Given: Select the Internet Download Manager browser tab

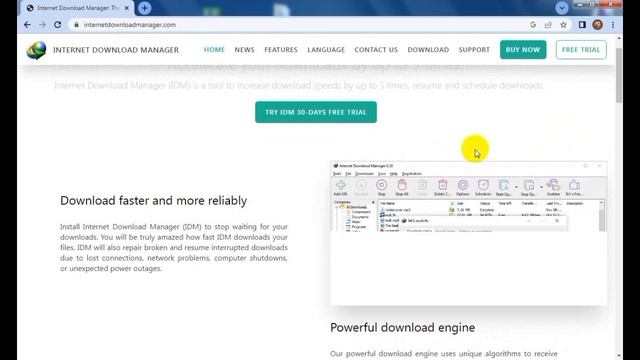Looking at the screenshot, I should coord(78,8).
